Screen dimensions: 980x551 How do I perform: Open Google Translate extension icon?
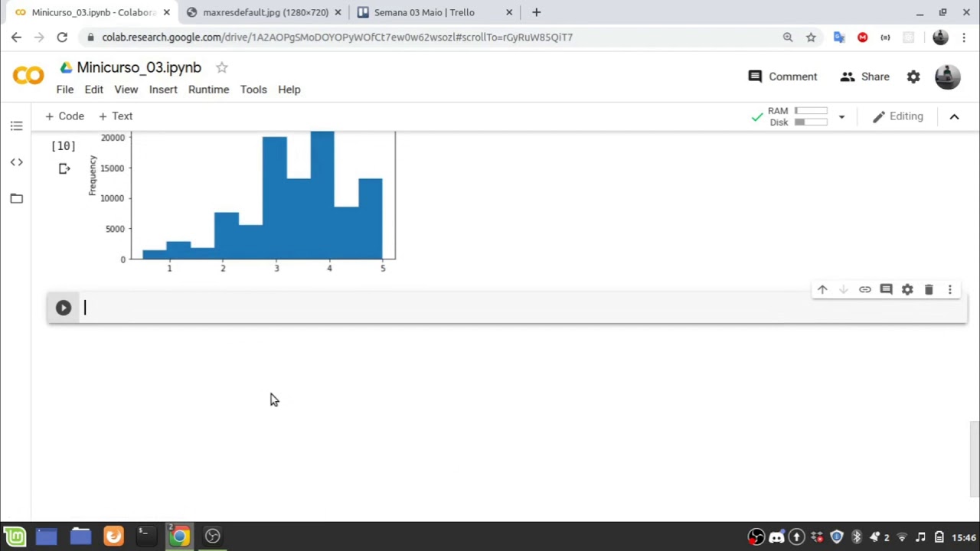pos(839,37)
